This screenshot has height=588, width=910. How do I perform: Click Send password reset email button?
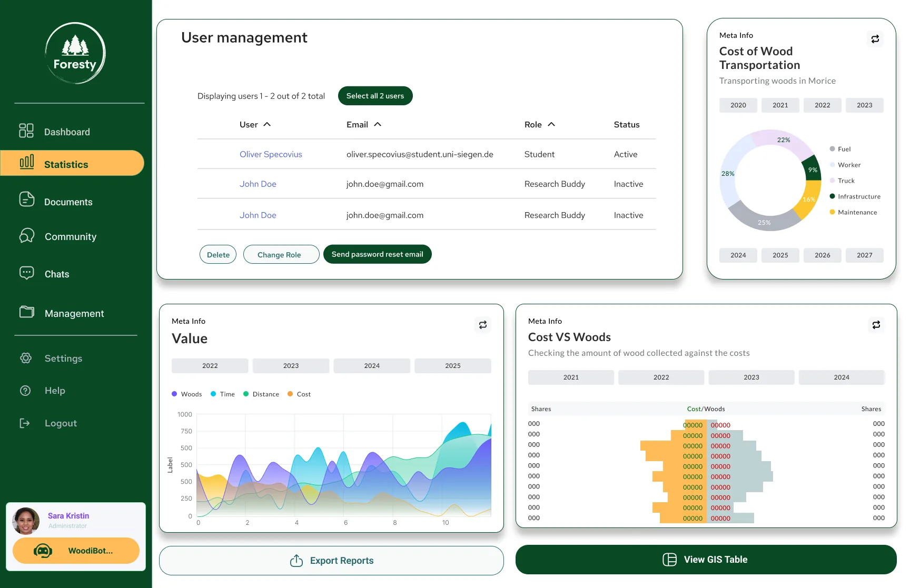(378, 254)
